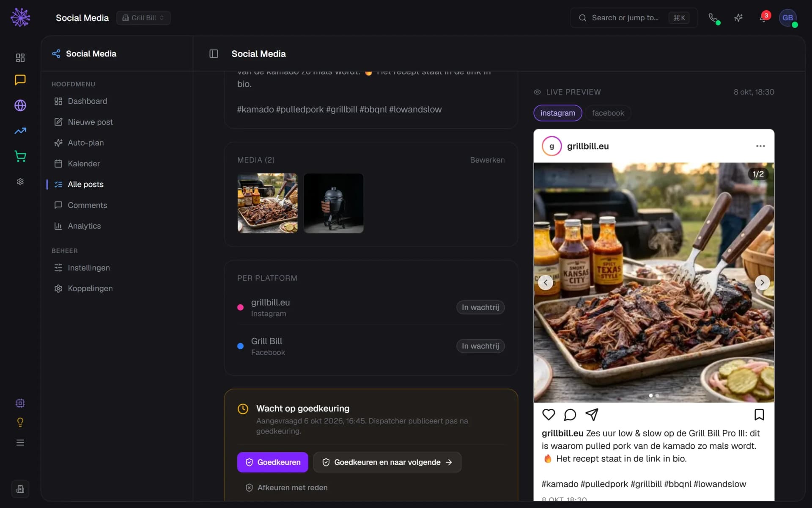The image size is (812, 508).
Task: Click the share paper-plane icon in preview
Action: (x=592, y=414)
